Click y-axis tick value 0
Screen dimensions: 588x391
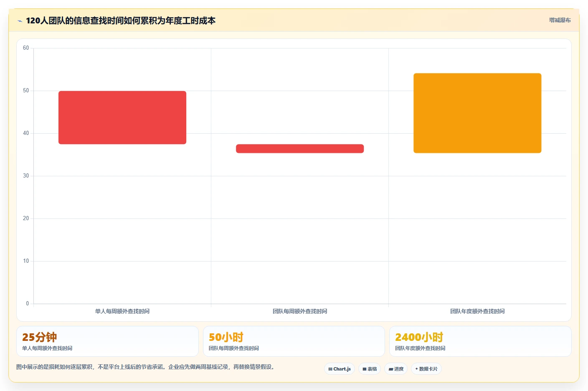[x=28, y=304]
